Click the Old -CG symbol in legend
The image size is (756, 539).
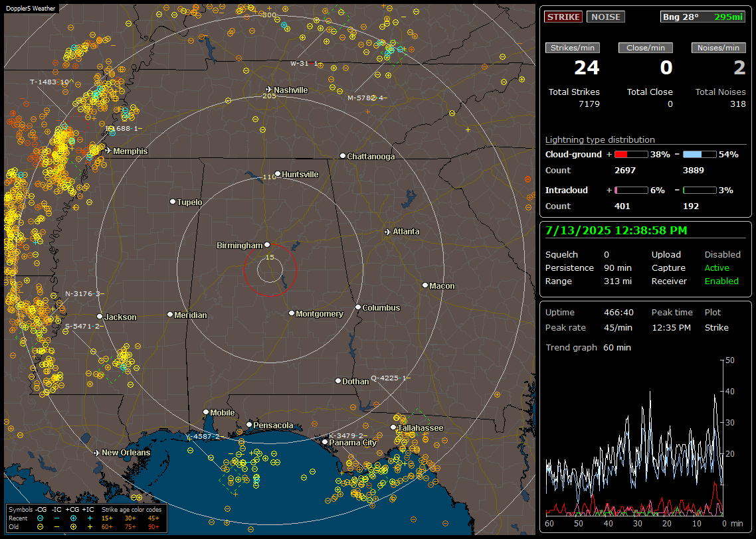click(40, 527)
